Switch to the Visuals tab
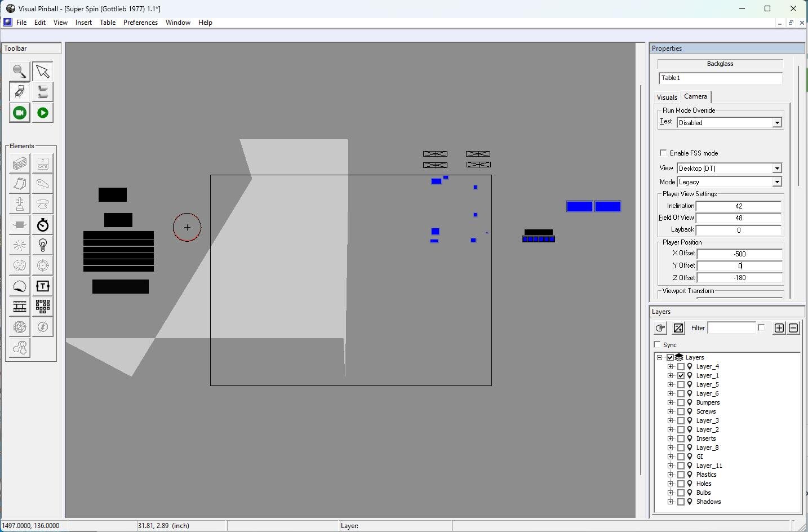The height and width of the screenshot is (532, 808). (667, 97)
